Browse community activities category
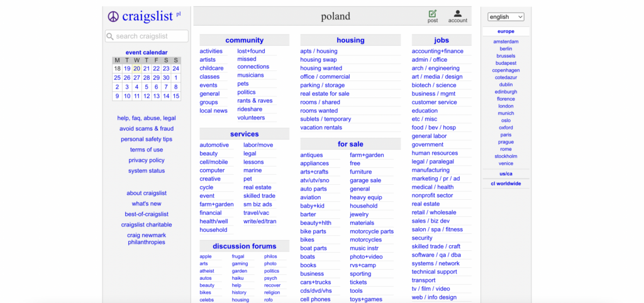The height and width of the screenshot is (303, 644). coord(211,51)
